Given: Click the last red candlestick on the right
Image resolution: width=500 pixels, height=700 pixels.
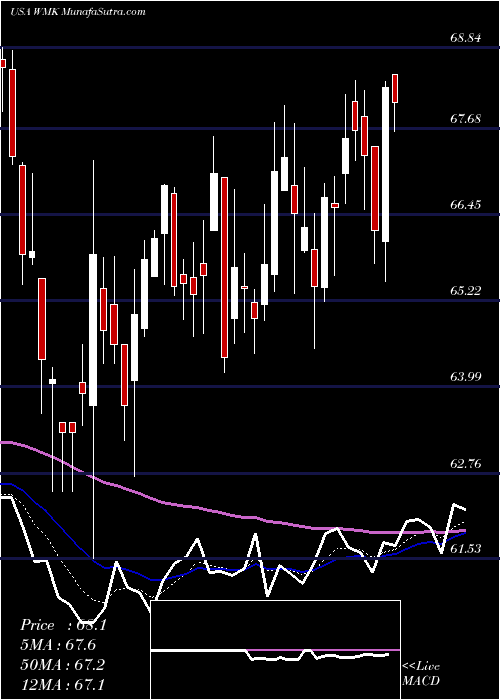Looking at the screenshot, I should pos(395,89).
